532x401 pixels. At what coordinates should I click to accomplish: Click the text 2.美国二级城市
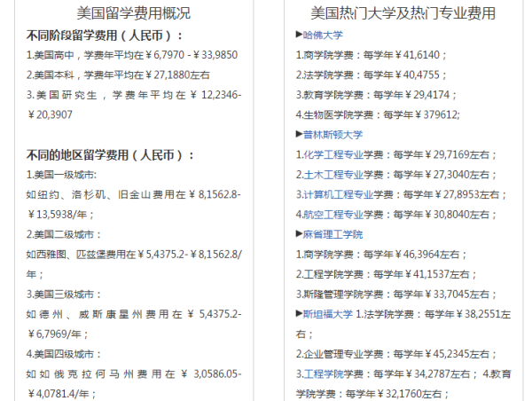click(64, 234)
